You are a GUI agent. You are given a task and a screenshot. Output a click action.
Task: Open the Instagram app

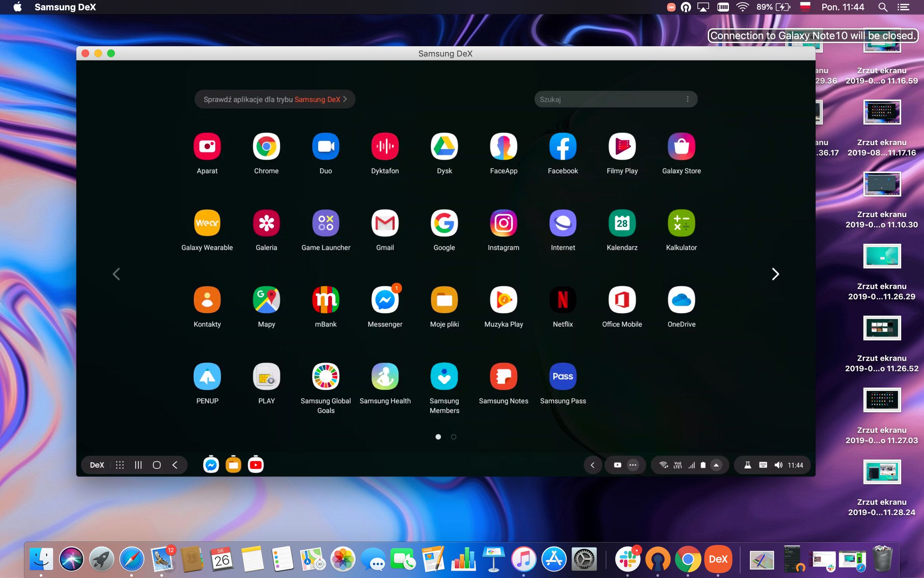coord(503,223)
